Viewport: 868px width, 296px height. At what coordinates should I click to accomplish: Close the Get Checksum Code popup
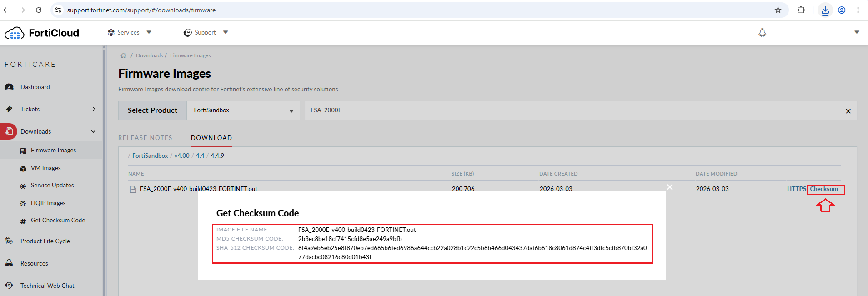coord(670,187)
